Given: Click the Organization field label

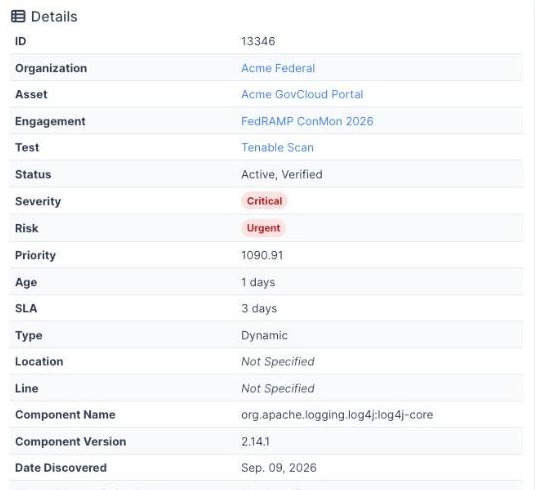Looking at the screenshot, I should pos(51,68).
